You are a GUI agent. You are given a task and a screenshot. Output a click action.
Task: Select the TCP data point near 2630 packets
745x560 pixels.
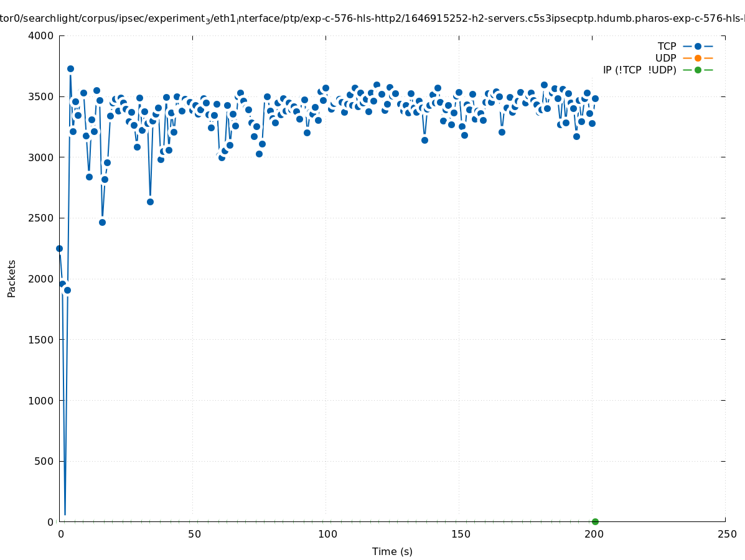point(150,202)
